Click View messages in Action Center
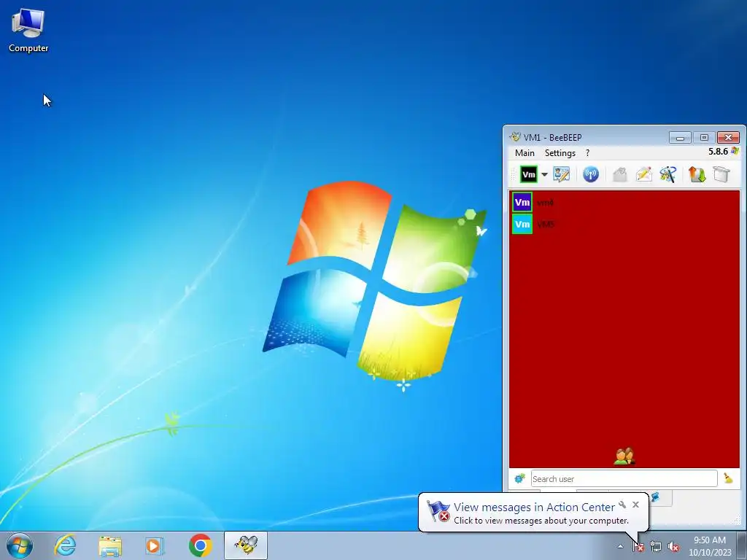 click(533, 507)
